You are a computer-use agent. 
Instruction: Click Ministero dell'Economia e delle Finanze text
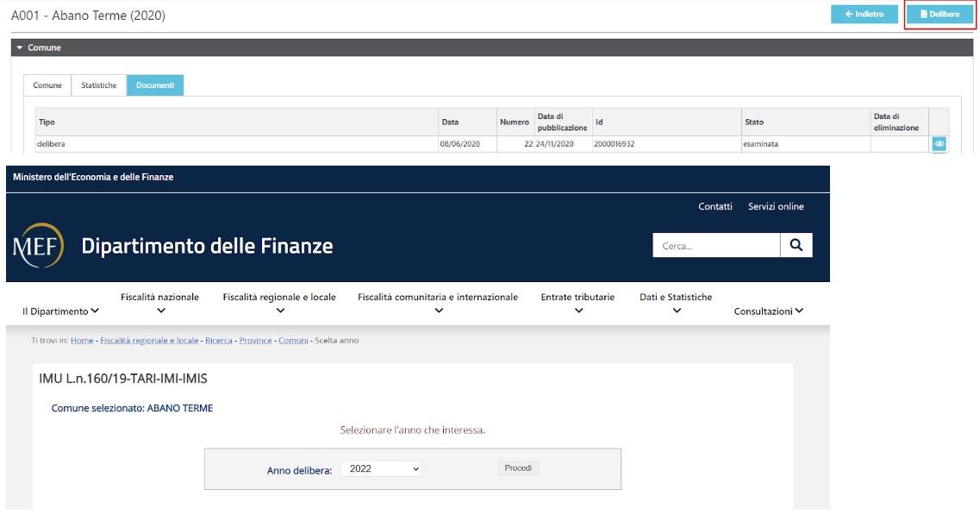93,177
